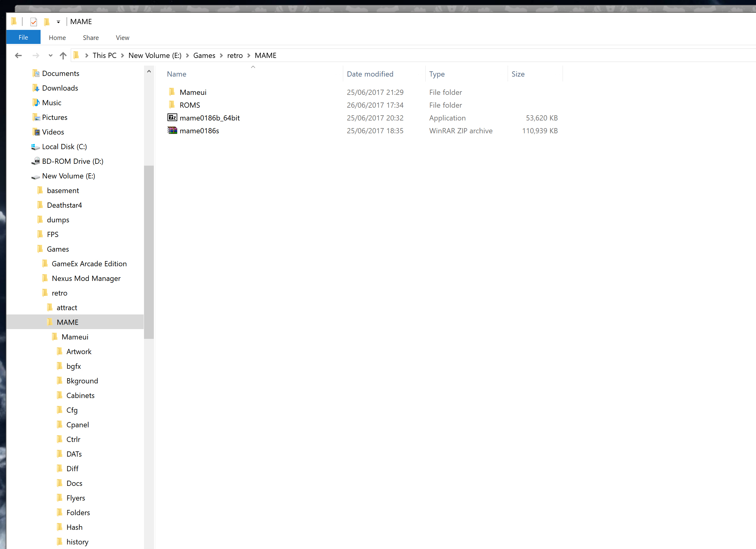Switch to the Home ribbon tab
756x549 pixels.
[x=57, y=38]
